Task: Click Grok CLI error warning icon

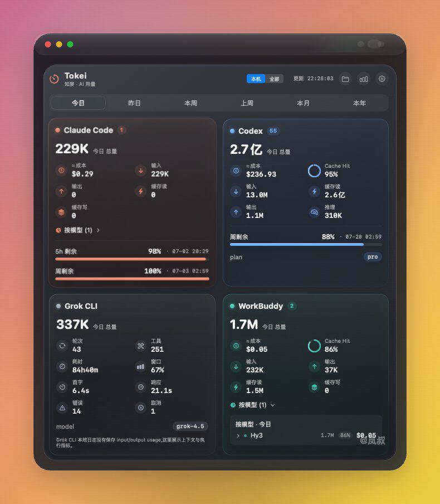Action: pyautogui.click(x=62, y=408)
